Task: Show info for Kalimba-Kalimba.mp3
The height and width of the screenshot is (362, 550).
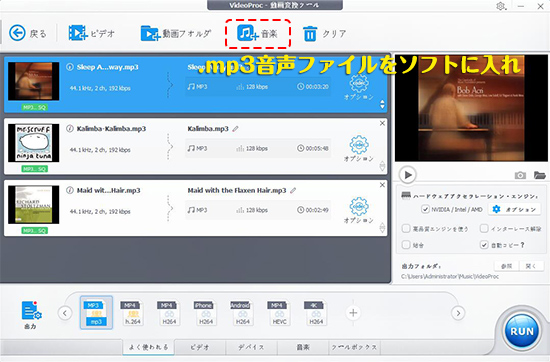Action: click(69, 128)
